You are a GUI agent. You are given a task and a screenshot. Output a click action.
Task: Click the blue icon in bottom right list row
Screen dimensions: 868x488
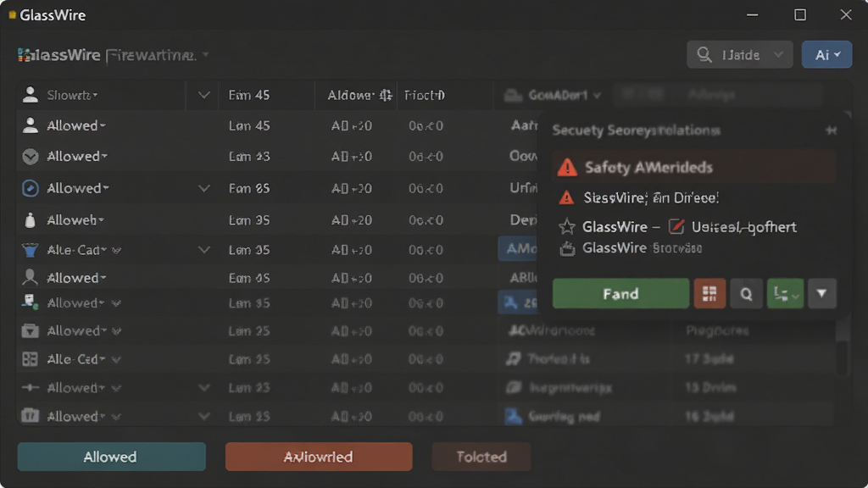coord(513,416)
